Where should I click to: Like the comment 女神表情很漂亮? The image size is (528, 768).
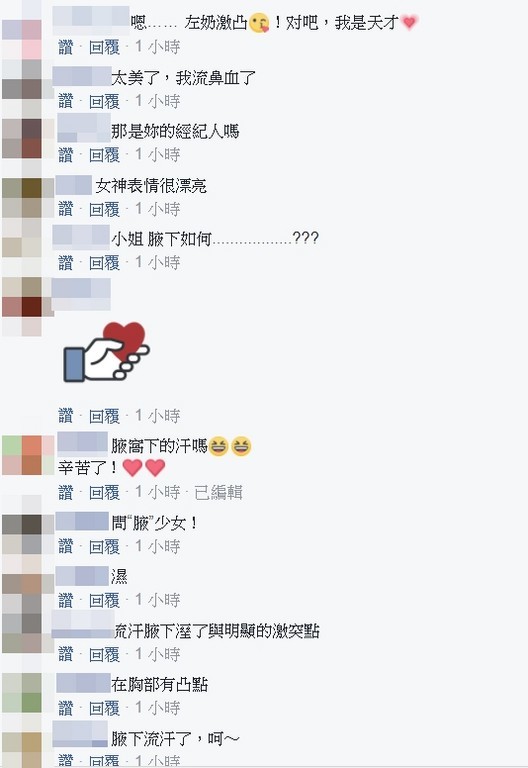tap(66, 209)
